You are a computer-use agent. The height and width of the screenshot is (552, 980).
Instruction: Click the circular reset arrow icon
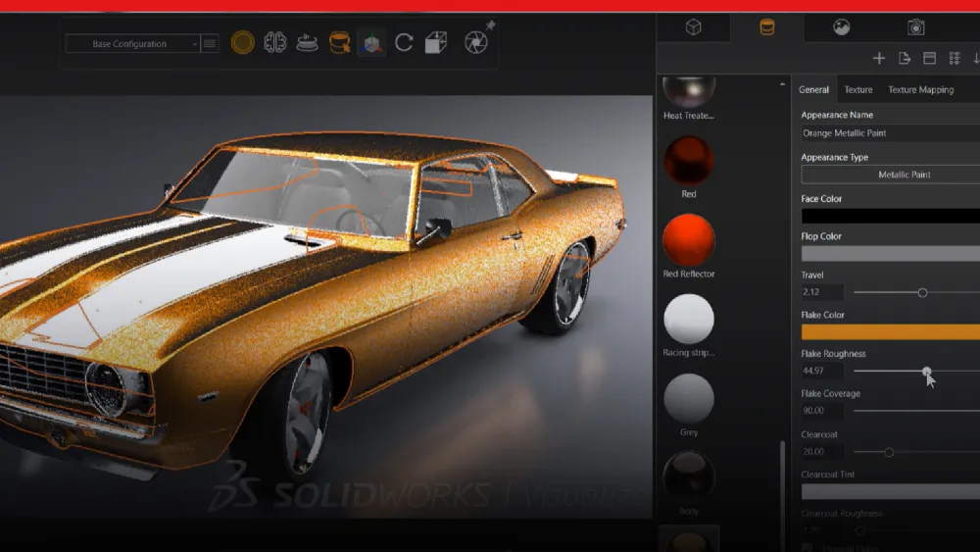tap(405, 42)
